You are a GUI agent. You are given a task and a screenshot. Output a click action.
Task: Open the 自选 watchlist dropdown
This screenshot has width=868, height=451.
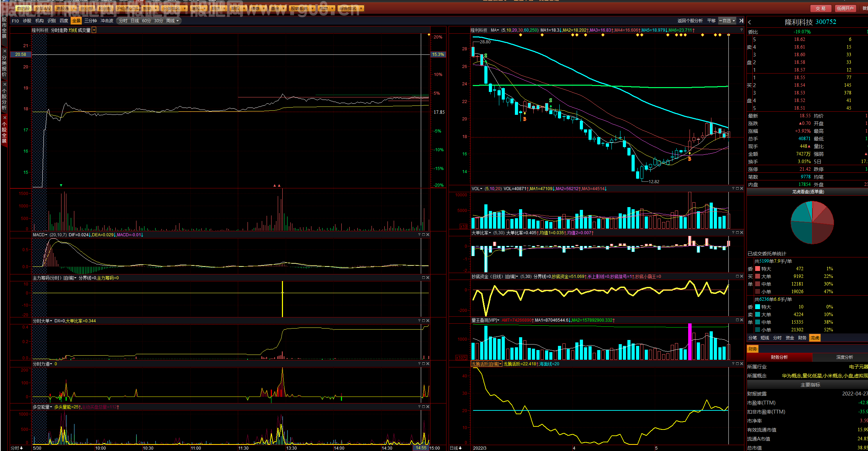(727, 21)
